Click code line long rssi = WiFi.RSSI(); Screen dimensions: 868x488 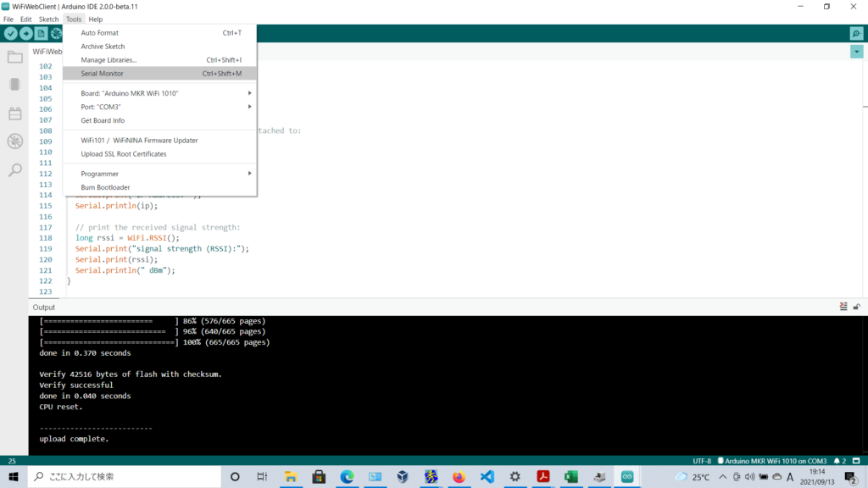coord(127,238)
